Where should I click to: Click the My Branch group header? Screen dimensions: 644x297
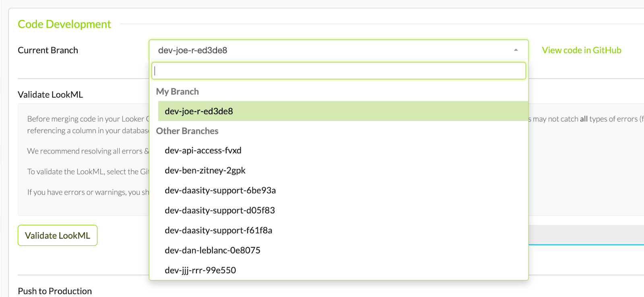pyautogui.click(x=178, y=91)
